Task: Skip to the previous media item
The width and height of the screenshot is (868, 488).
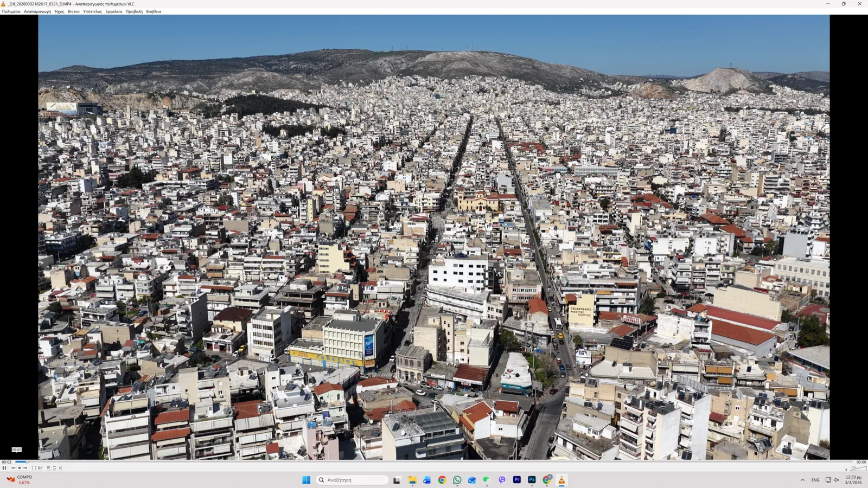Action: coord(14,468)
